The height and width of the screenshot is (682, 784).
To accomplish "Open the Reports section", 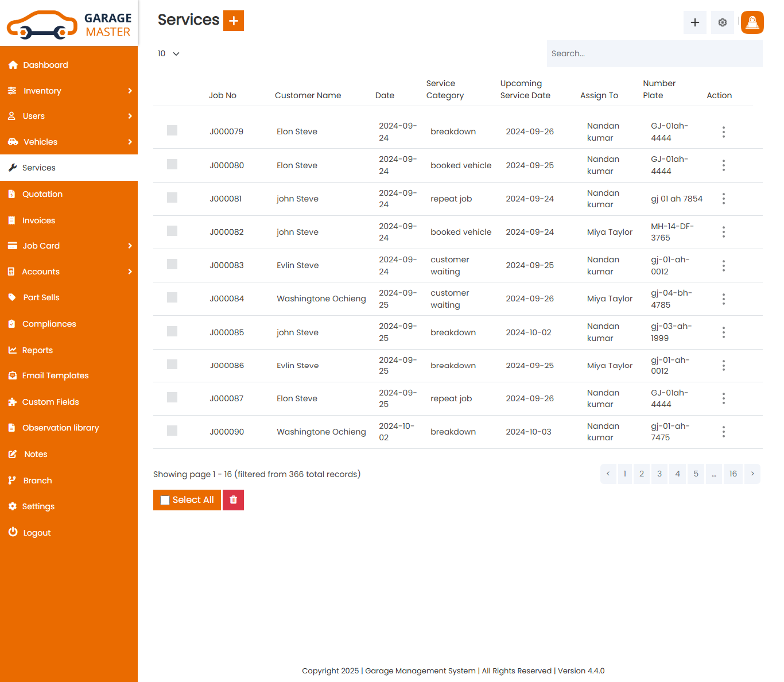I will (x=38, y=350).
